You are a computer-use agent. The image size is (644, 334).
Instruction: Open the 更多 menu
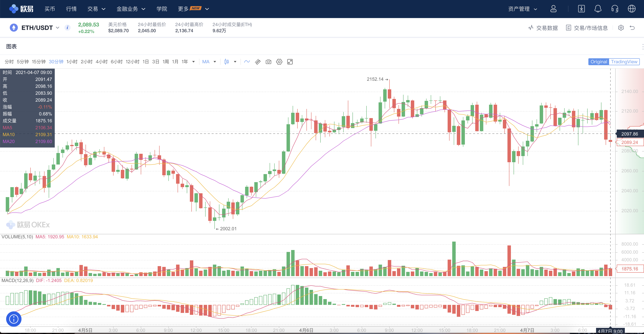(184, 9)
